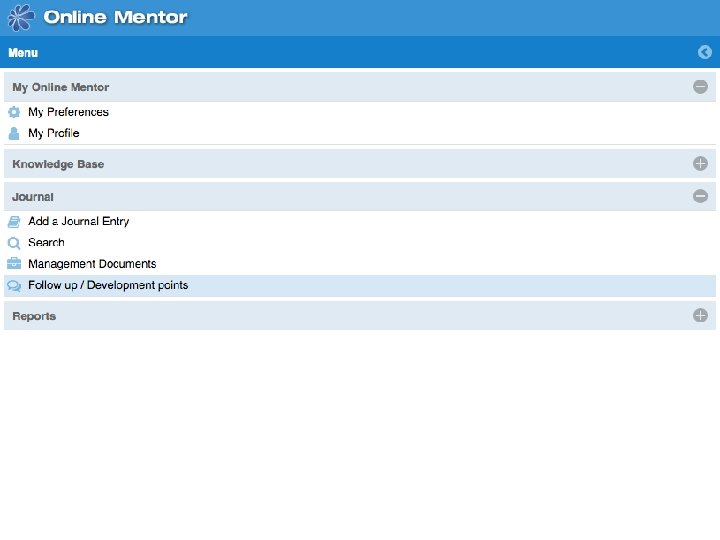Click the Menu heading label
Screen dimensions: 720x540
click(23, 53)
